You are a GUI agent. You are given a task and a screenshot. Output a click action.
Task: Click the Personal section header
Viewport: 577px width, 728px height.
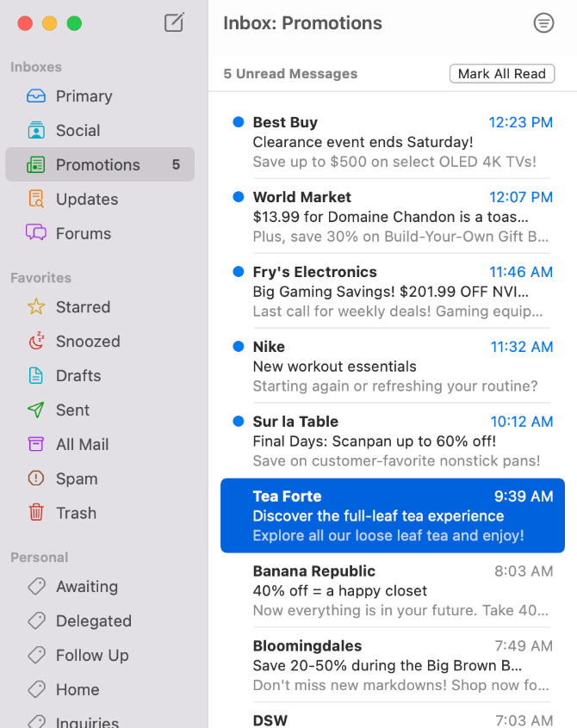(40, 557)
